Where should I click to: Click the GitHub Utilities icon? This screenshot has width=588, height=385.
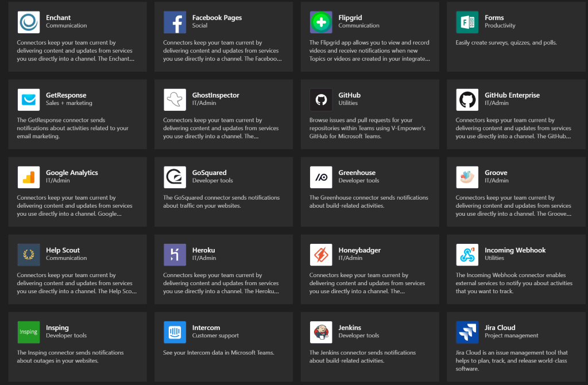click(321, 100)
